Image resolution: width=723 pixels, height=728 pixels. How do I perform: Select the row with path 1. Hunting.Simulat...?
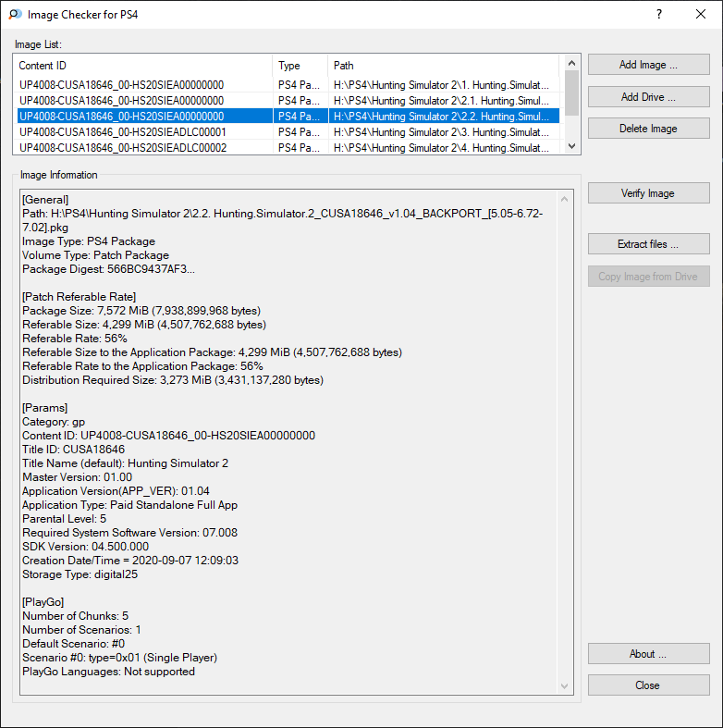click(288, 85)
